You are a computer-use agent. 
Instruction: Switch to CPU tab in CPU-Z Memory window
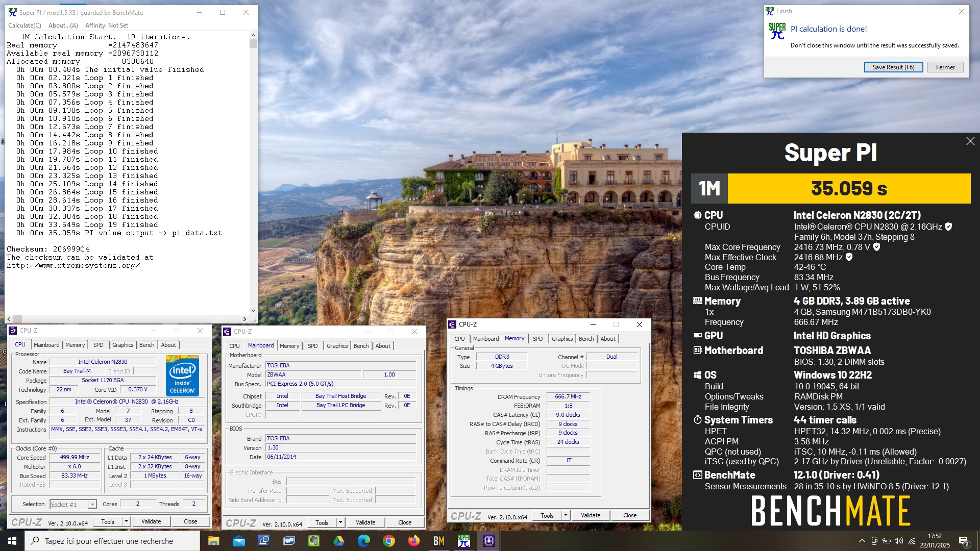[459, 339]
